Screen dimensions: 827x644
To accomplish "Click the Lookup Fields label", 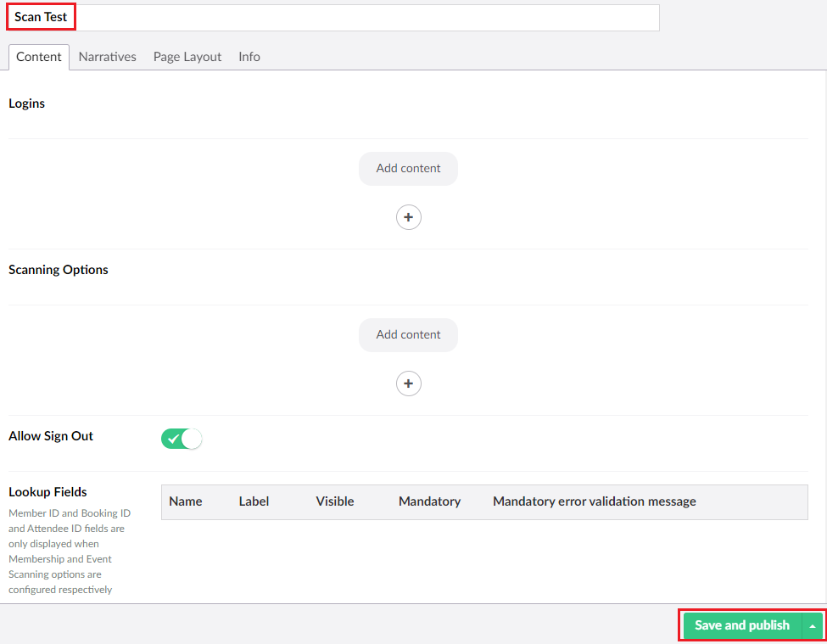I will (47, 492).
